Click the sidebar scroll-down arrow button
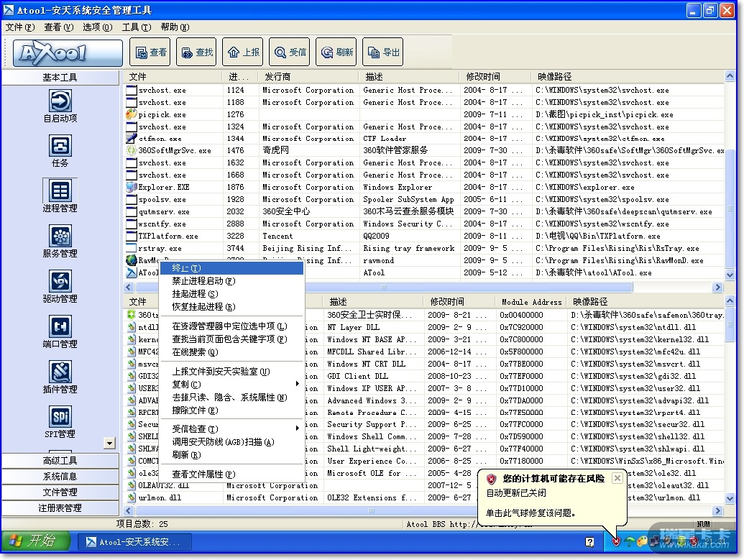Viewport: 744px width, 560px height. pyautogui.click(x=109, y=444)
